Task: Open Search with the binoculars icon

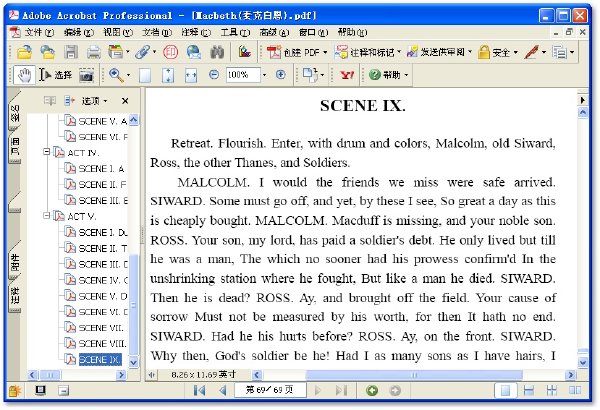Action: point(217,52)
